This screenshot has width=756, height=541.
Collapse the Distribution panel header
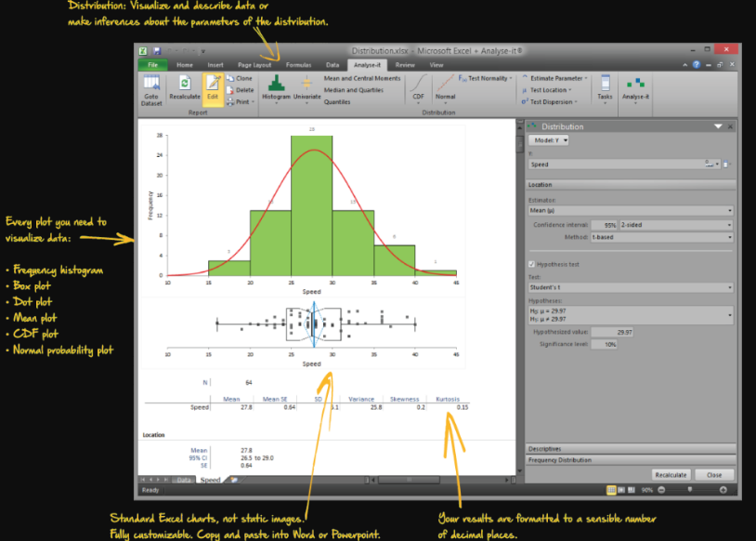pyautogui.click(x=717, y=126)
